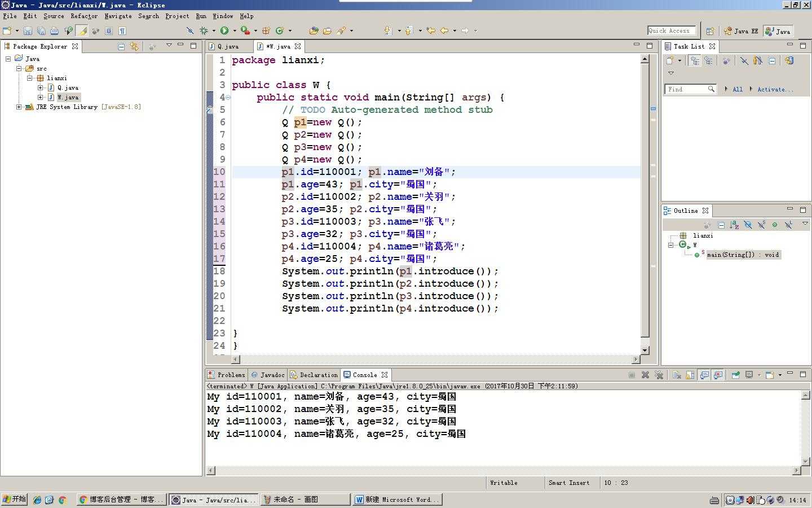Toggle Hide Fields in Outline
Screen dimensions: 812x508
point(748,225)
